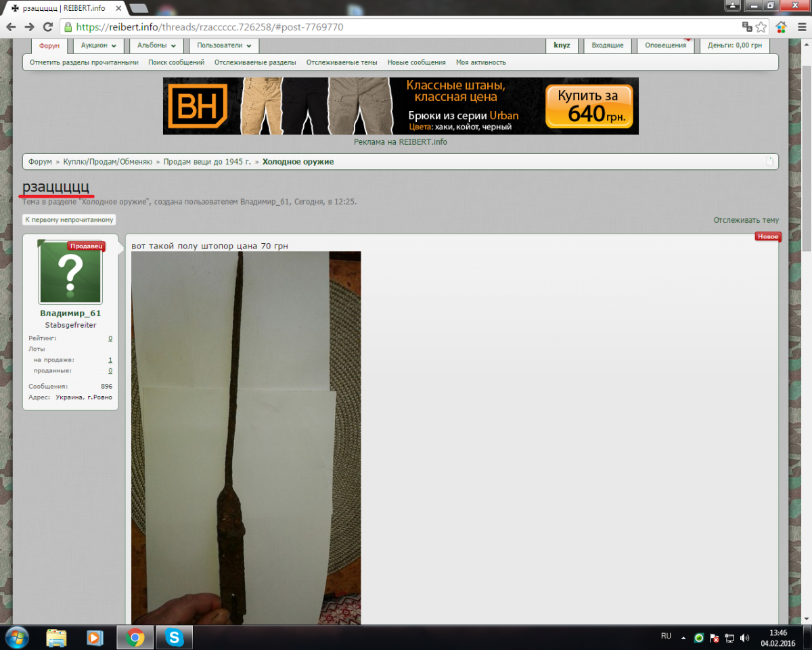
Task: Open the Windows Start menu
Action: tap(16, 637)
